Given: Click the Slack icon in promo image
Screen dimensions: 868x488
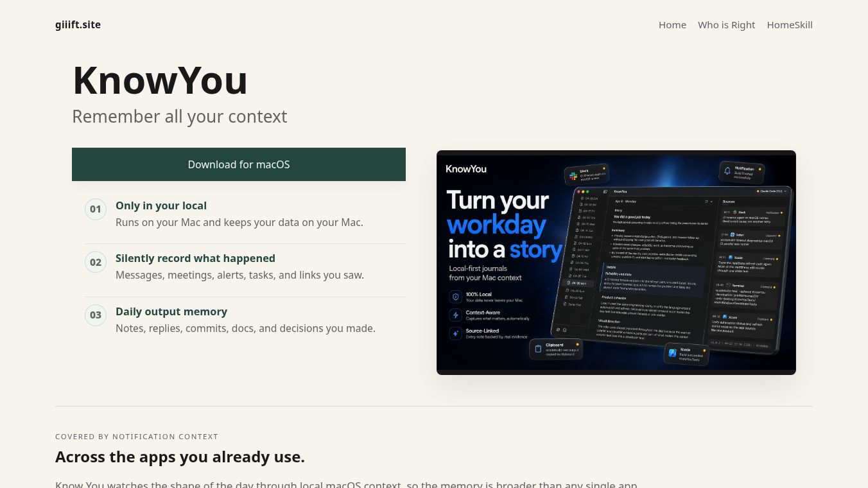Looking at the screenshot, I should (x=573, y=175).
